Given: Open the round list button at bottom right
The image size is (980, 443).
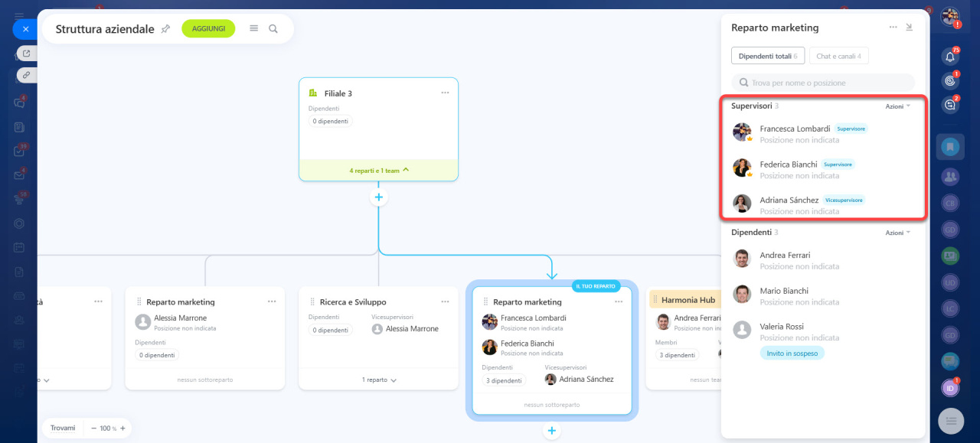Looking at the screenshot, I should (951, 420).
